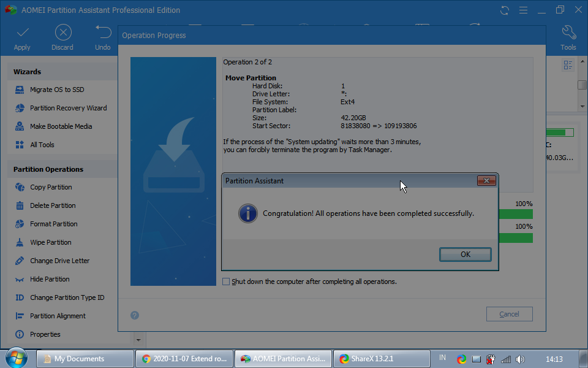Choose Wipe Partition operation
The image size is (588, 368).
pyautogui.click(x=51, y=243)
